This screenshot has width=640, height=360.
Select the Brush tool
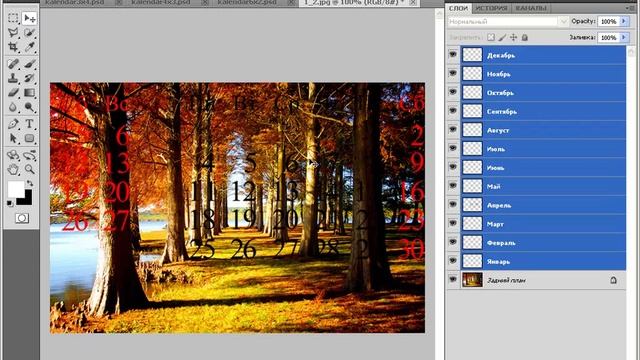tap(29, 64)
